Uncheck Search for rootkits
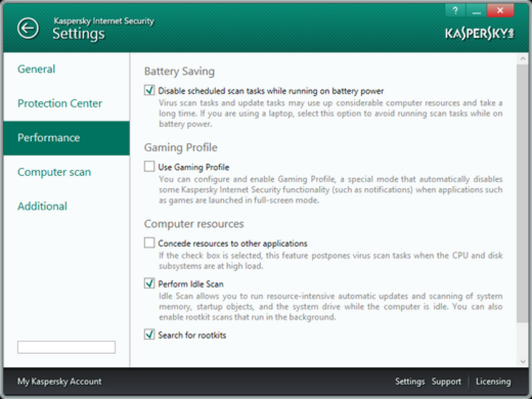Image resolution: width=532 pixels, height=399 pixels. (x=149, y=334)
